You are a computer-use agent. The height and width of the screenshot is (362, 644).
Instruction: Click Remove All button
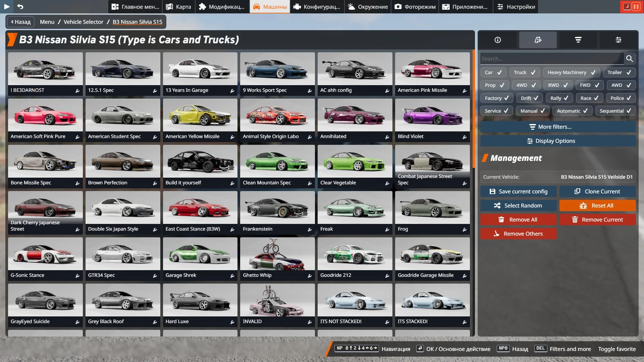[518, 220]
